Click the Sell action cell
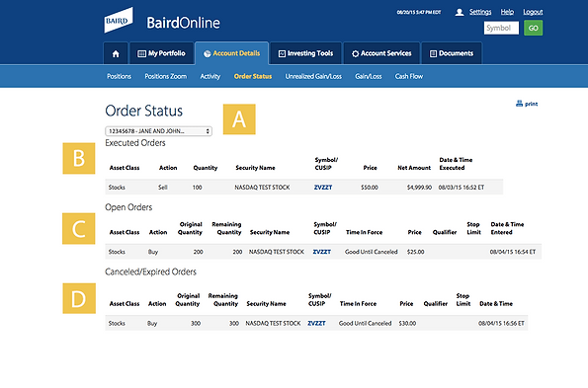Viewport: 588px width, 388px height. click(163, 188)
